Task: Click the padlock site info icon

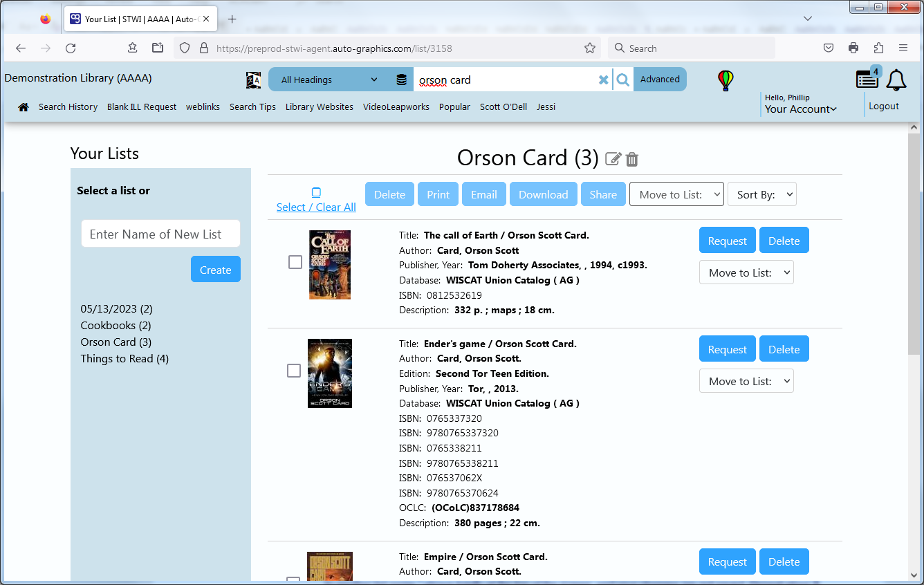Action: pyautogui.click(x=203, y=48)
